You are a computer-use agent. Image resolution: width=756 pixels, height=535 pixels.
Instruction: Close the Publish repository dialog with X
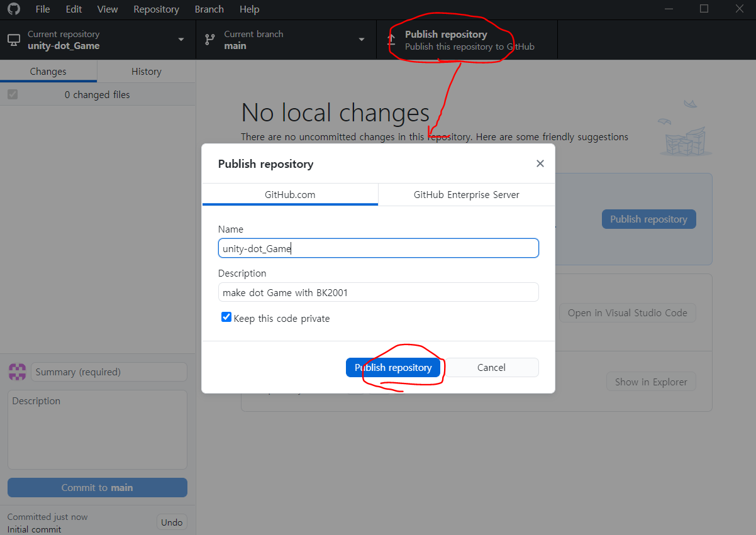[x=540, y=163]
